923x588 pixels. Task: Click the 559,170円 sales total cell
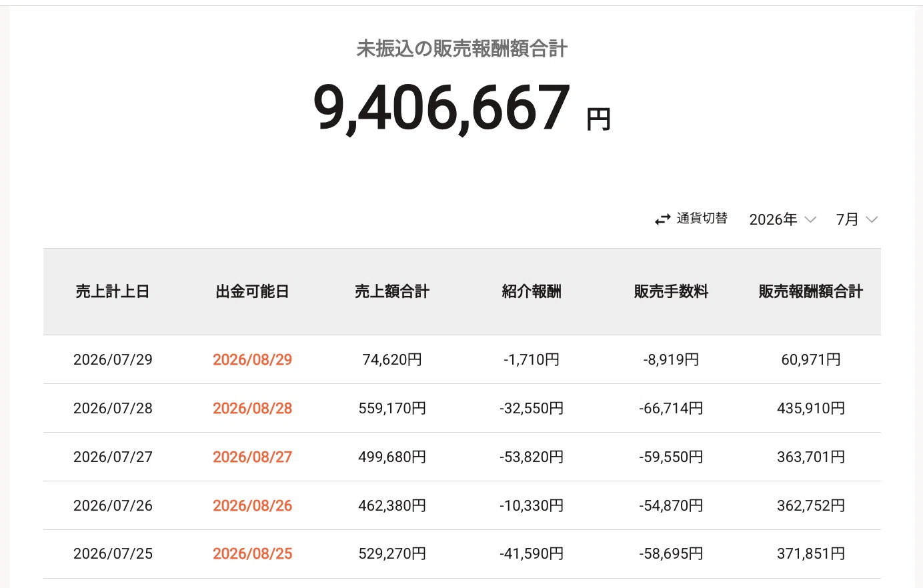click(x=392, y=408)
